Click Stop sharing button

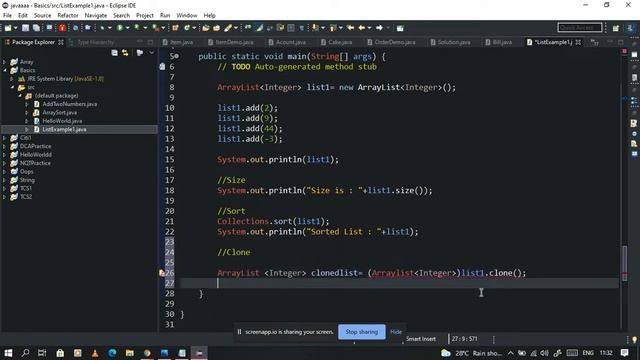[x=362, y=332]
